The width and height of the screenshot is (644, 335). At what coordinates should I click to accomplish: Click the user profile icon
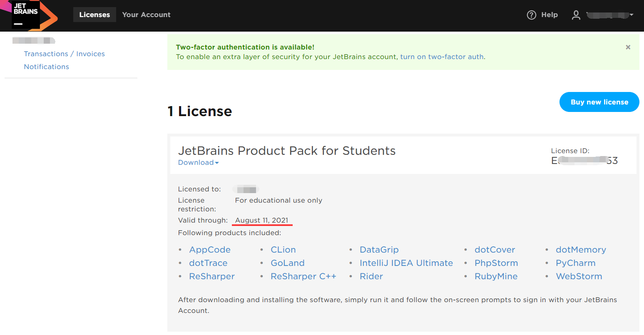(x=576, y=15)
